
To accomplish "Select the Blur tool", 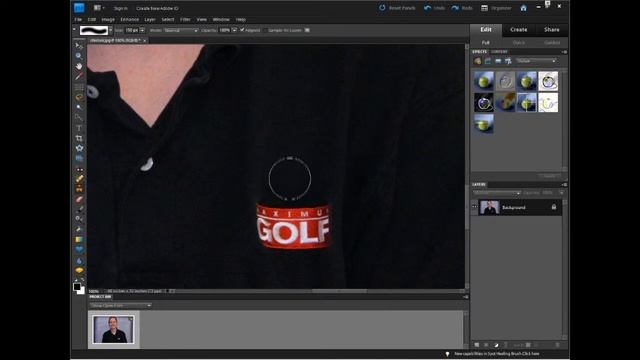I will click(x=79, y=260).
